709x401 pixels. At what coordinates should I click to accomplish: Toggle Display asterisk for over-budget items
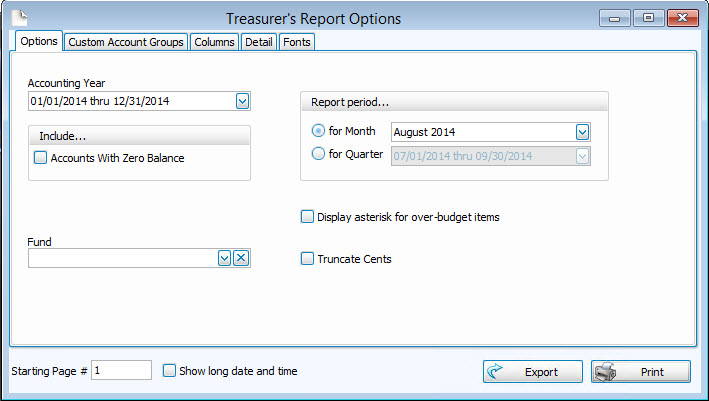(308, 216)
